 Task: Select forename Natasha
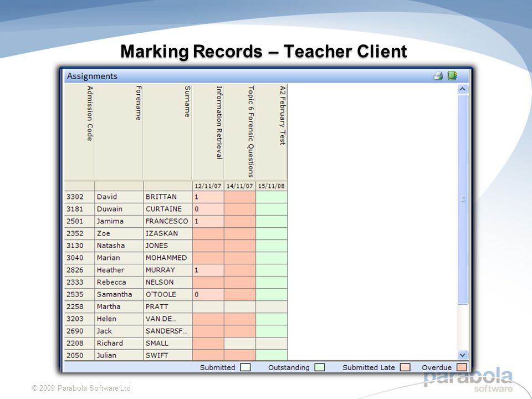pyautogui.click(x=119, y=245)
